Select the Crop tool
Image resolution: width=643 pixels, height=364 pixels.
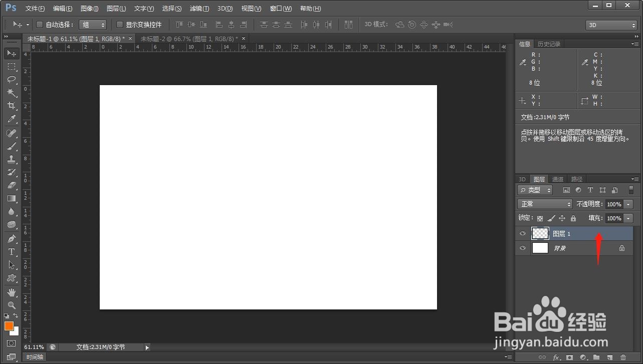point(12,106)
